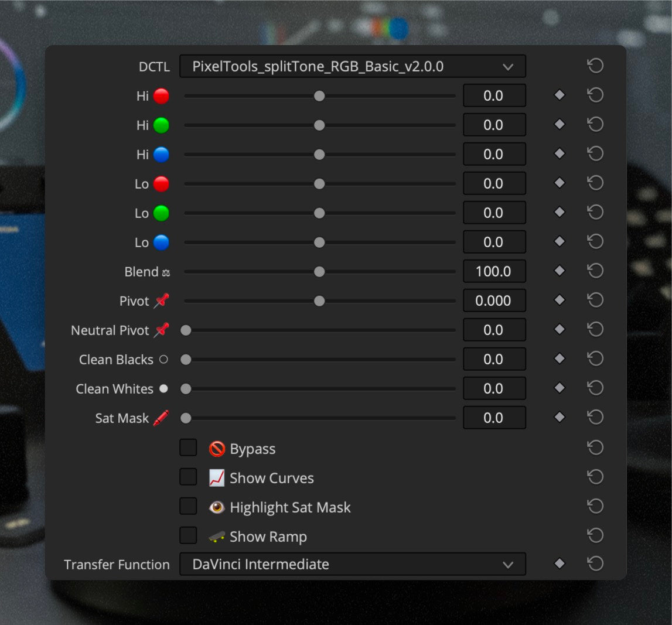Add keyframe for Lo red
The image size is (672, 625).
[x=560, y=183]
